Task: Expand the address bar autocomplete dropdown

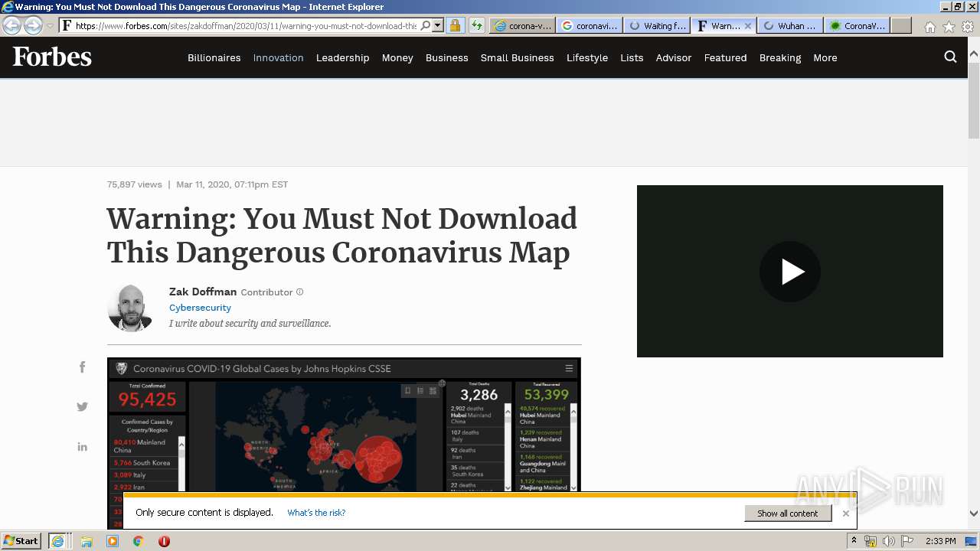Action: (x=438, y=25)
